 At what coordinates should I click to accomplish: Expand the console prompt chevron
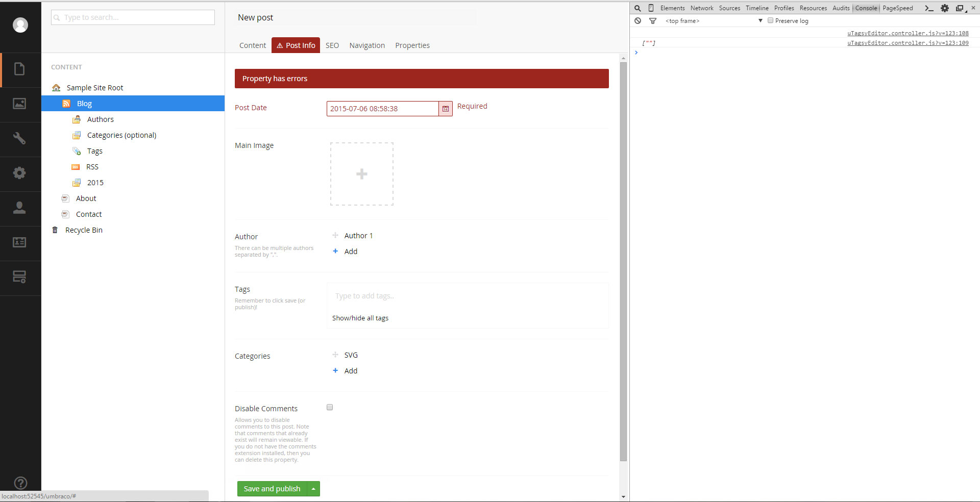pos(636,53)
